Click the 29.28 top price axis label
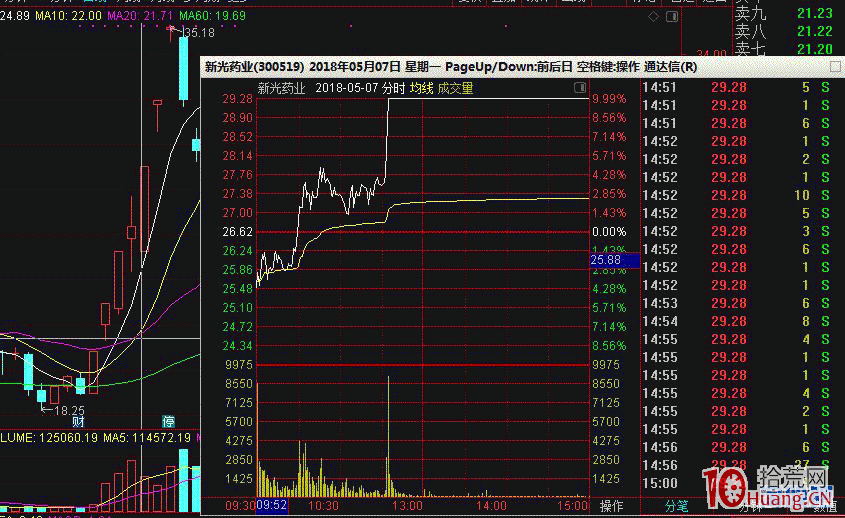This screenshot has height=518, width=845. tap(238, 99)
